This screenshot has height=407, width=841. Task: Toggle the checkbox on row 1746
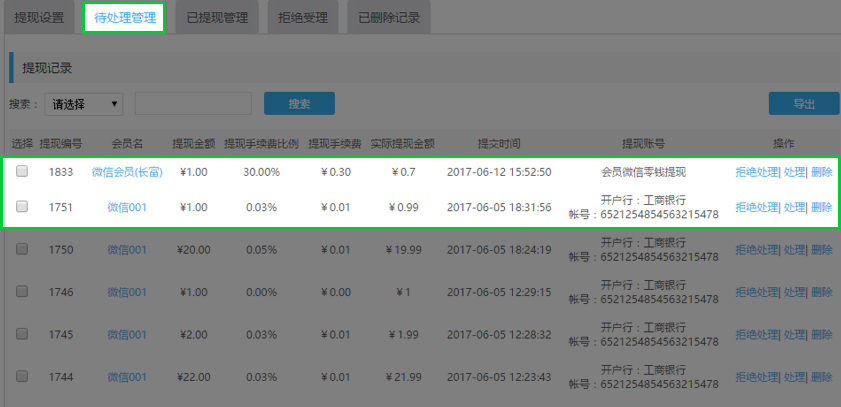point(22,291)
